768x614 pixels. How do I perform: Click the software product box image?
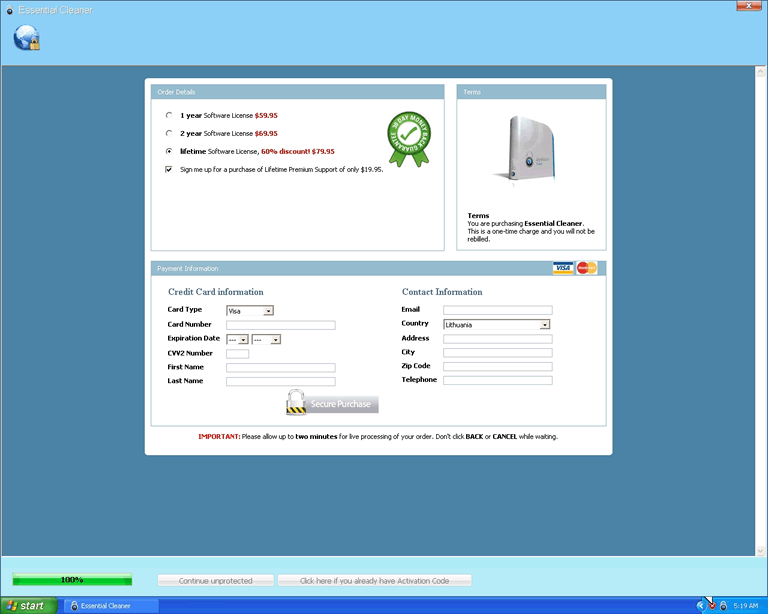pos(530,150)
